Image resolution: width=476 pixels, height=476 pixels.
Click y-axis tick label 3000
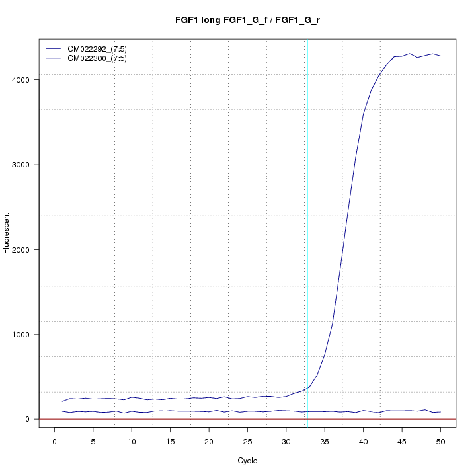[21, 165]
